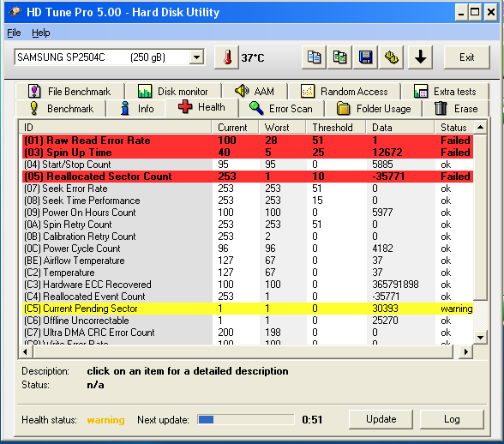Open the Help menu
The width and height of the screenshot is (504, 444).
41,33
